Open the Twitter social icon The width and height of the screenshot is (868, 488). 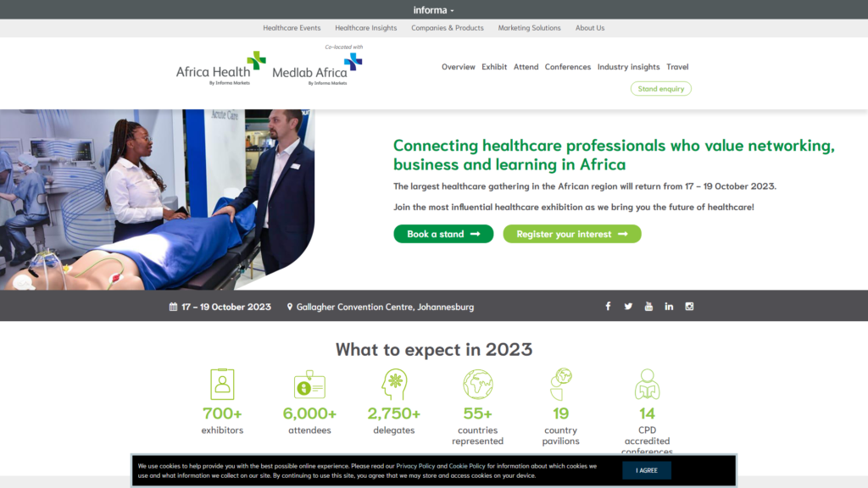[x=628, y=306]
